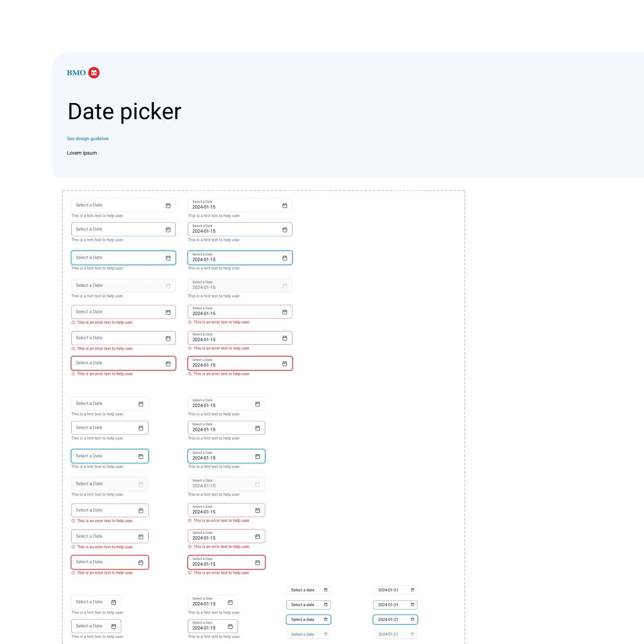Open calendar icon in widest thick-blue focused 2024-01-15 field
This screenshot has height=644, width=644.
click(285, 258)
